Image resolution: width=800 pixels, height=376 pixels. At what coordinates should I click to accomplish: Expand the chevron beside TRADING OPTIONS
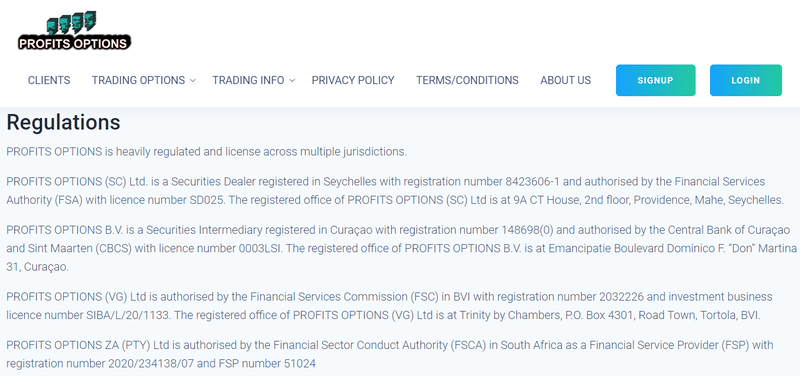tap(193, 81)
